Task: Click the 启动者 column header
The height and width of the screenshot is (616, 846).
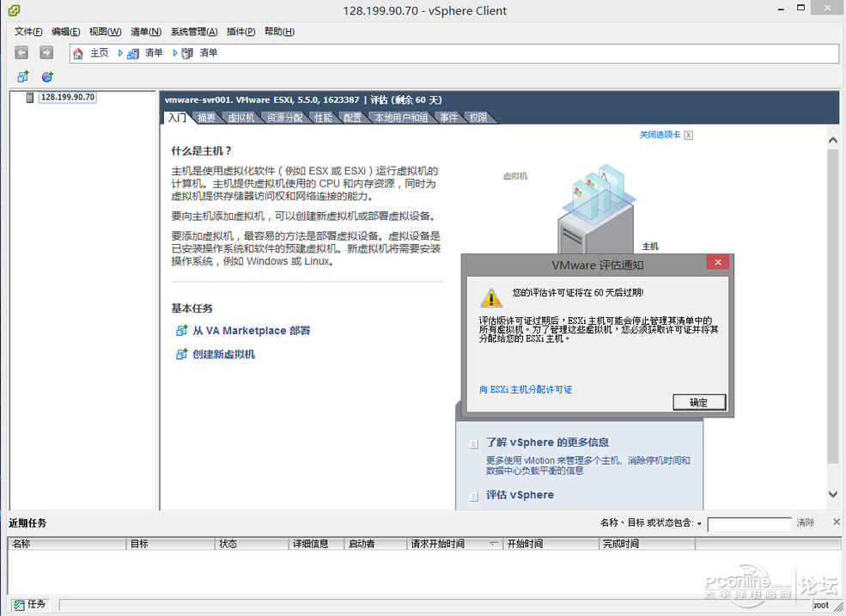Action: [x=375, y=544]
